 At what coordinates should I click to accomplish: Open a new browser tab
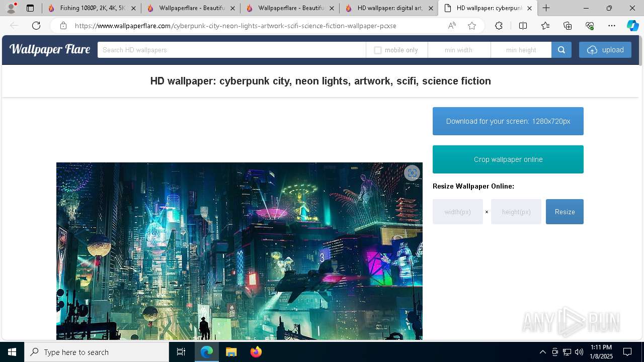tap(546, 8)
